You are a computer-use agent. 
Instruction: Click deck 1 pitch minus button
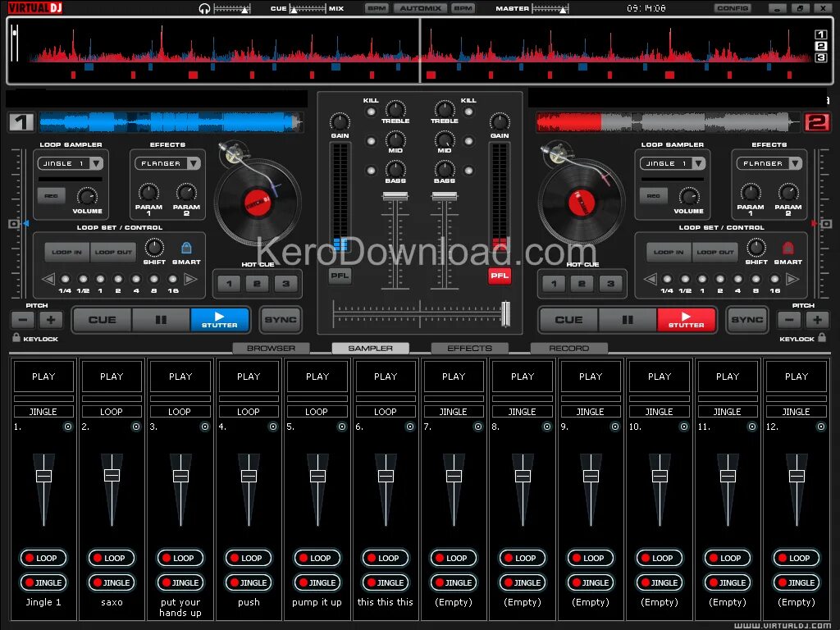pyautogui.click(x=22, y=320)
